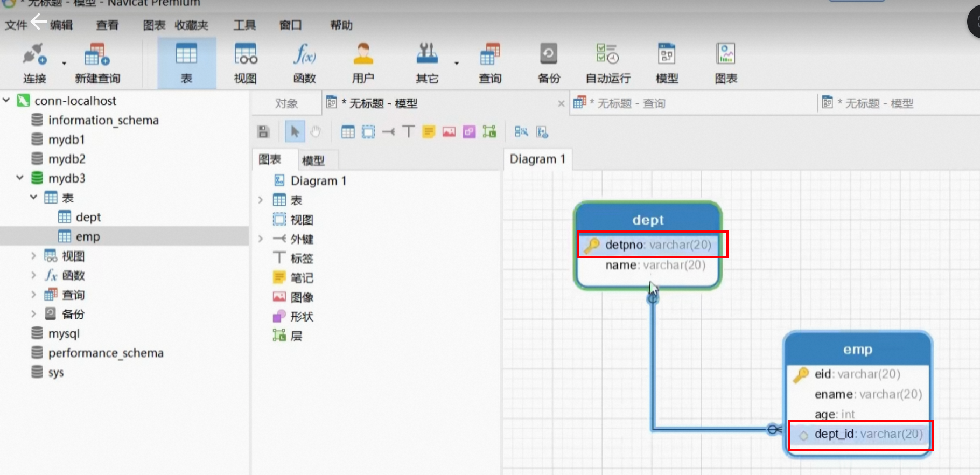Open the Favorites (收藏夹) menu
Image resolution: width=980 pixels, height=475 pixels.
coord(191,25)
